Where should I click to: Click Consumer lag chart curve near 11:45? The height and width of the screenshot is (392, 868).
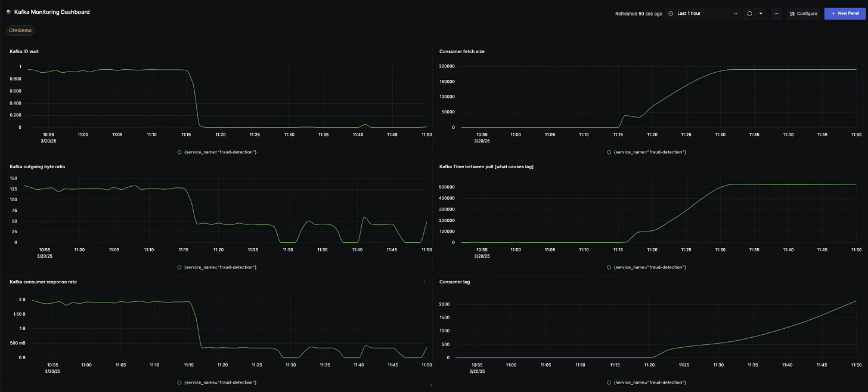click(822, 314)
